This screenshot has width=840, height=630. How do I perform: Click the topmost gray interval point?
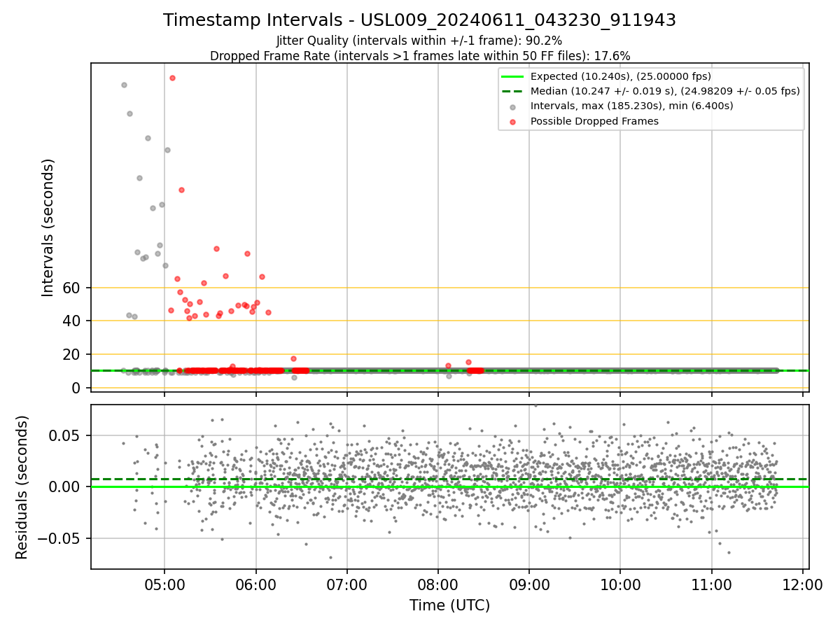tap(124, 85)
